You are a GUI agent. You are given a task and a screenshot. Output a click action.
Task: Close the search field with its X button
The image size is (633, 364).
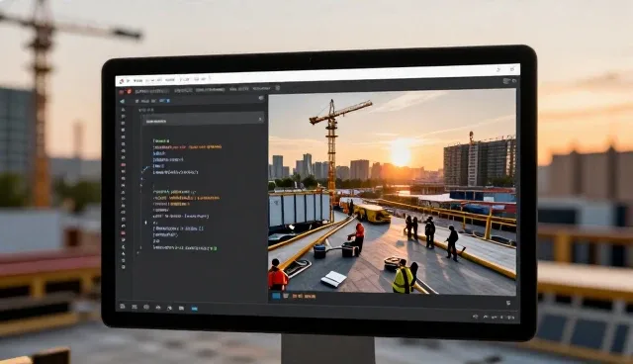click(260, 119)
